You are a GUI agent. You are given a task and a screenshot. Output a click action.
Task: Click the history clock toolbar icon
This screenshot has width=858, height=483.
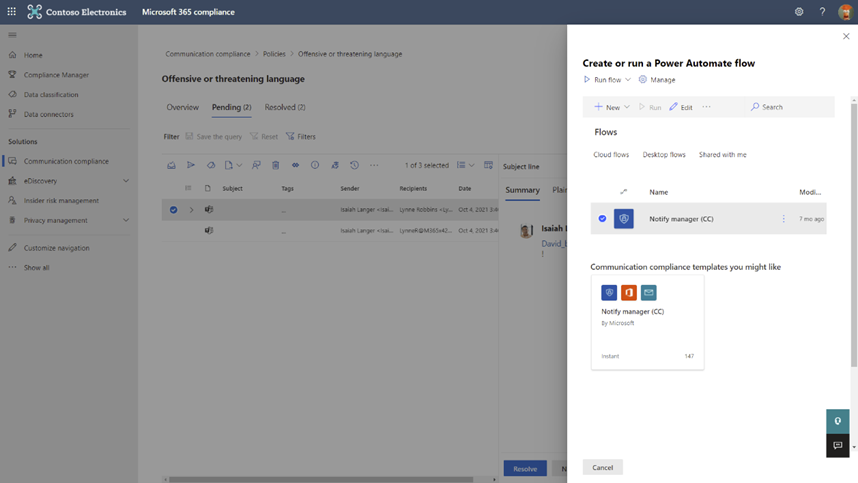pos(355,165)
